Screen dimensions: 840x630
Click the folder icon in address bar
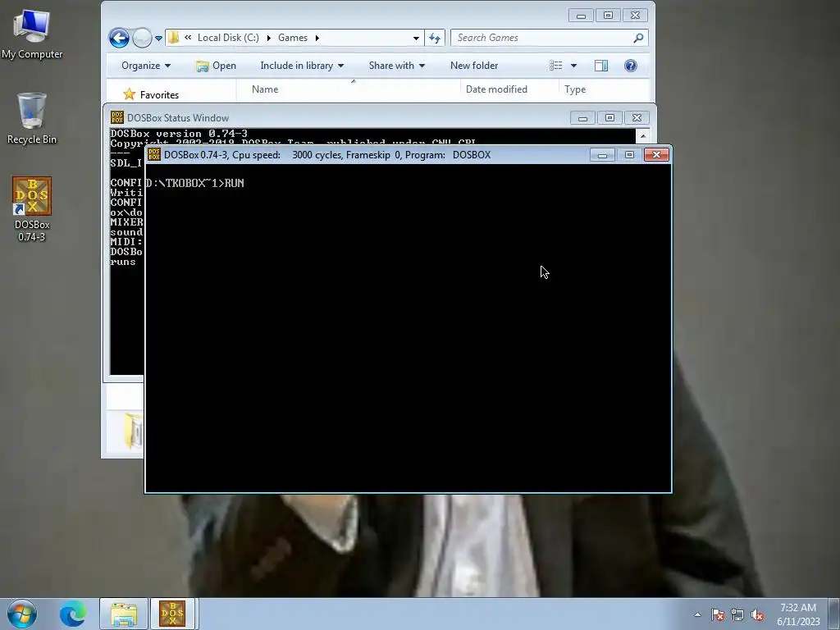click(174, 38)
